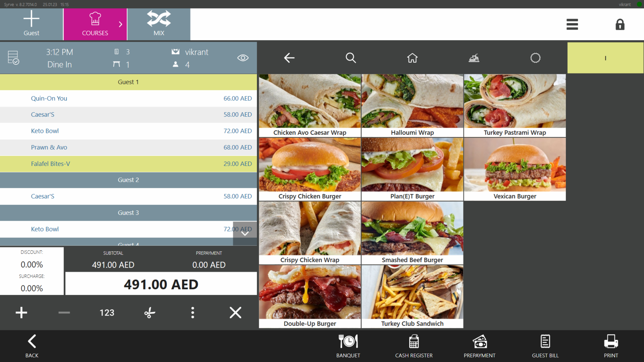The width and height of the screenshot is (644, 362).
Task: Open the hamburger menu at top right
Action: pyautogui.click(x=572, y=24)
